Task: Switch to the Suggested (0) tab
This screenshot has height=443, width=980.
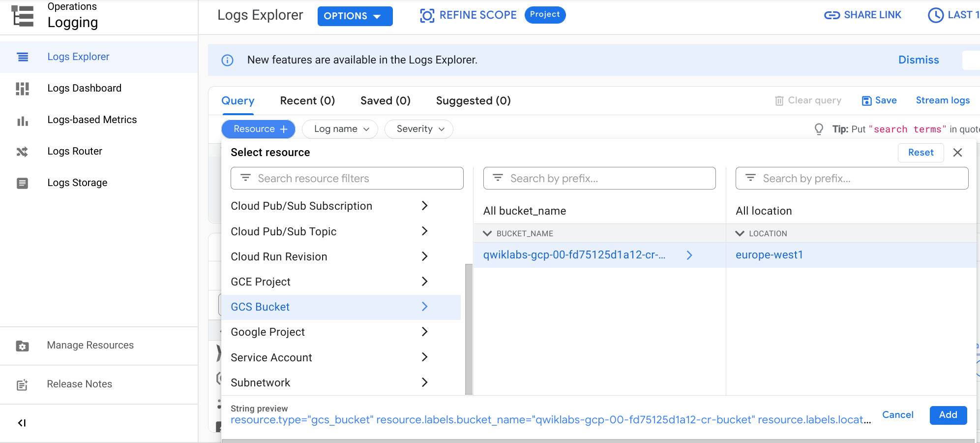Action: coord(473,101)
